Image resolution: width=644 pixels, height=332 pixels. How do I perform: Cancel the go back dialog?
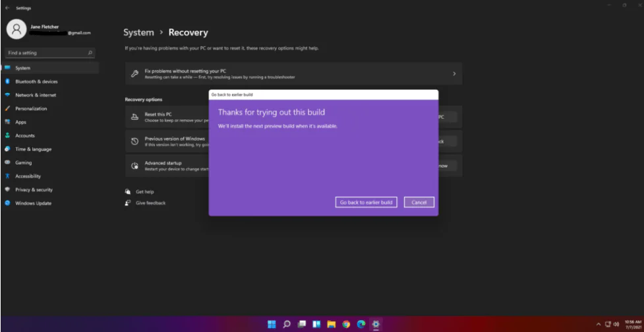point(419,203)
